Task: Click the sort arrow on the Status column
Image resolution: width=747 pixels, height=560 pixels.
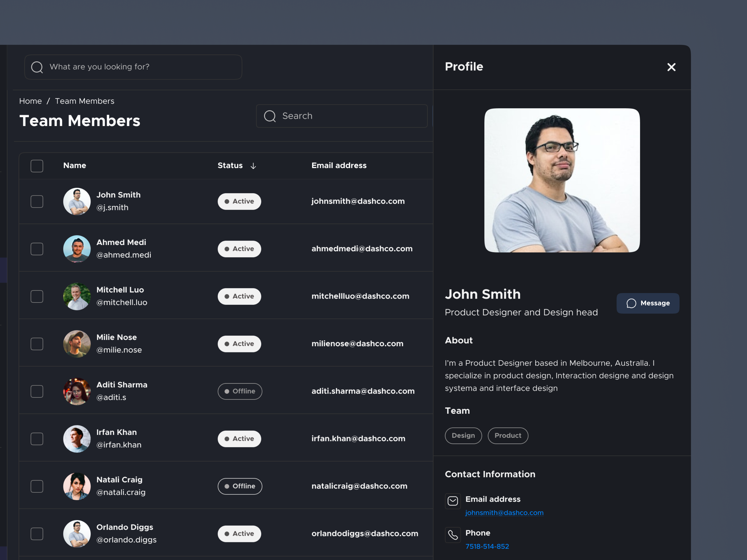Action: tap(253, 166)
